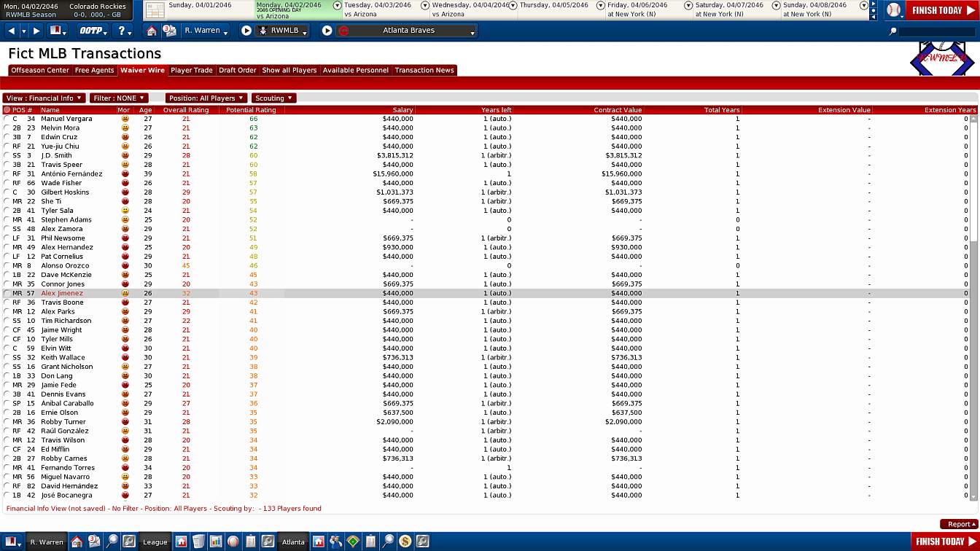Open the help question mark menu
This screenshot has width=980, height=551.
tap(124, 31)
